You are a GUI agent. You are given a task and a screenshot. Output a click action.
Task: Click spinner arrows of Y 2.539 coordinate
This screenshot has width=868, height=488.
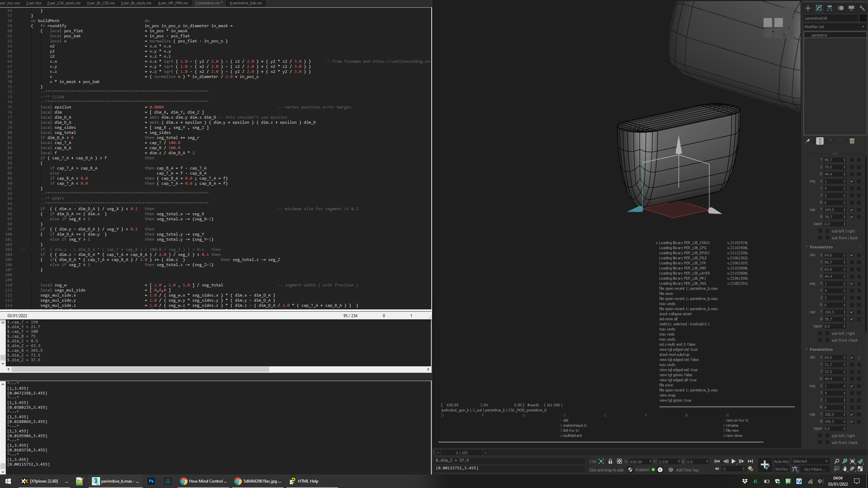click(x=678, y=462)
